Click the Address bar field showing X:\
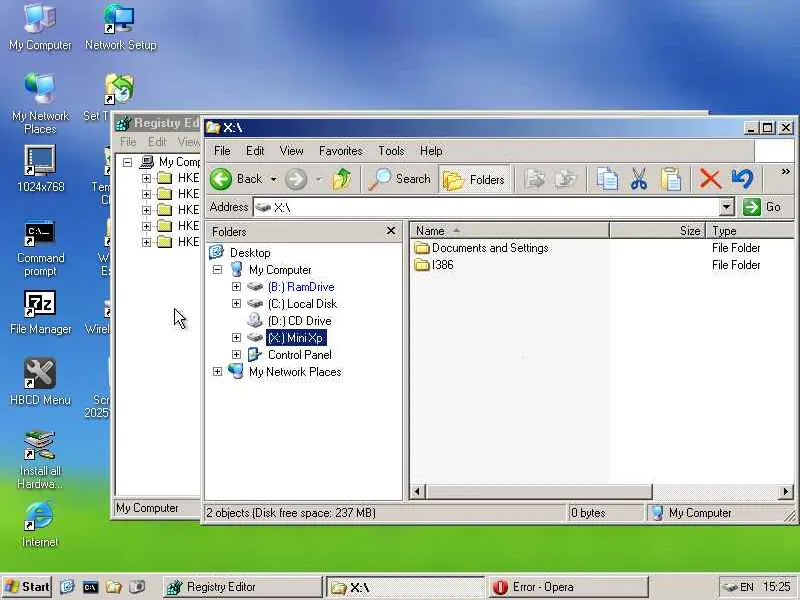The width and height of the screenshot is (800, 600). click(x=487, y=207)
